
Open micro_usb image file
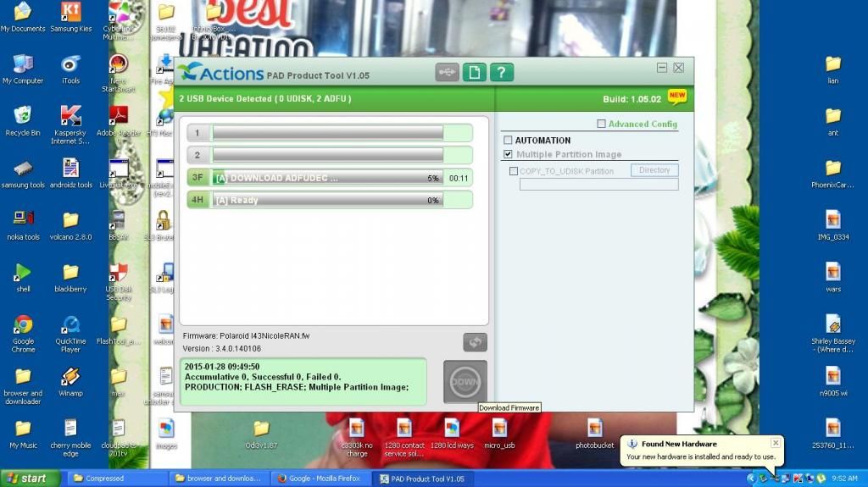[x=499, y=434]
